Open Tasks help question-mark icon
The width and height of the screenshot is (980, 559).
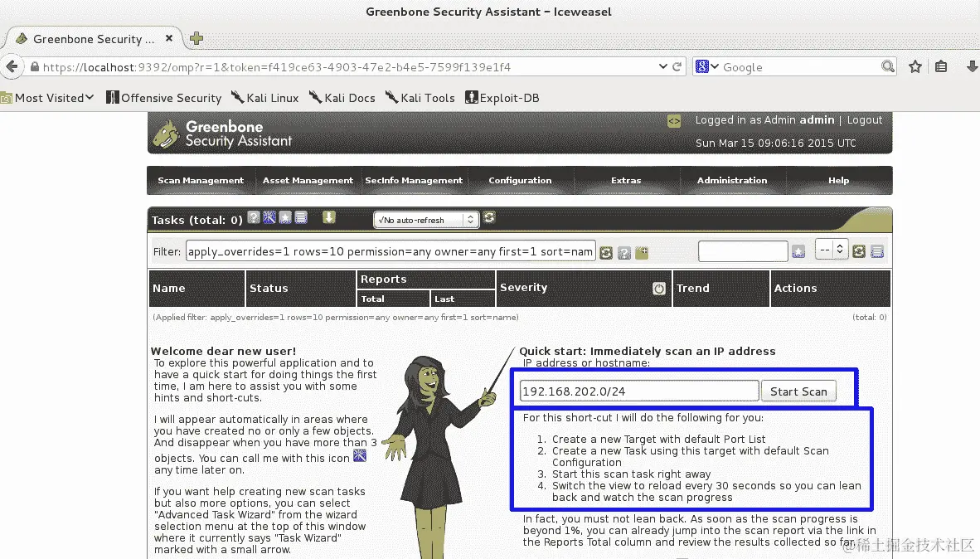(x=253, y=217)
